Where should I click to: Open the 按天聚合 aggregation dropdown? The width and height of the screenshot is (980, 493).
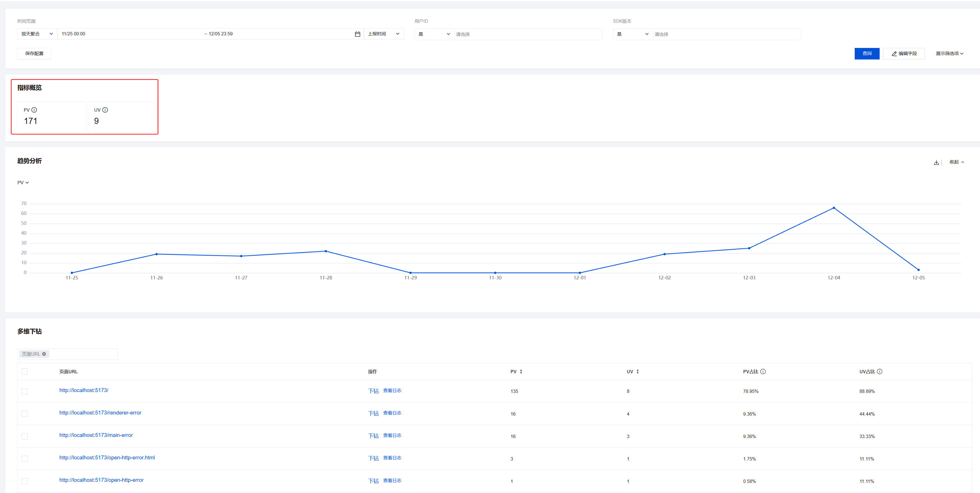(37, 34)
